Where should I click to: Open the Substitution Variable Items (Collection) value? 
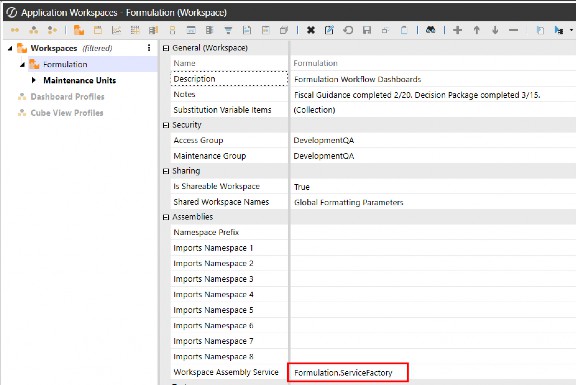pyautogui.click(x=433, y=110)
